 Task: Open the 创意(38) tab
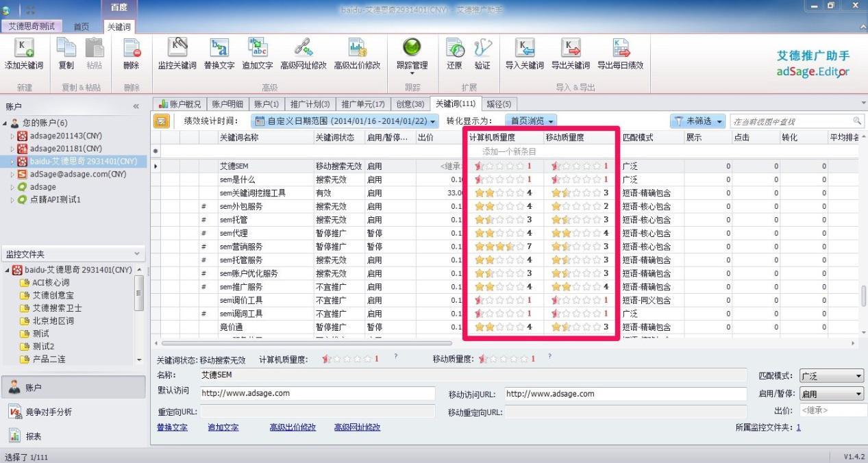pos(410,104)
